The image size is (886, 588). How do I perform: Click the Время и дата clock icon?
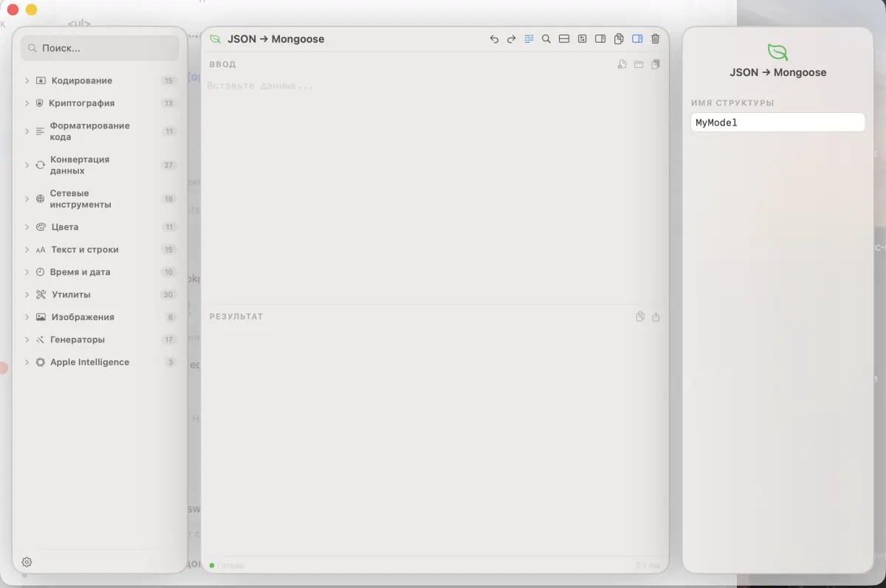point(41,272)
